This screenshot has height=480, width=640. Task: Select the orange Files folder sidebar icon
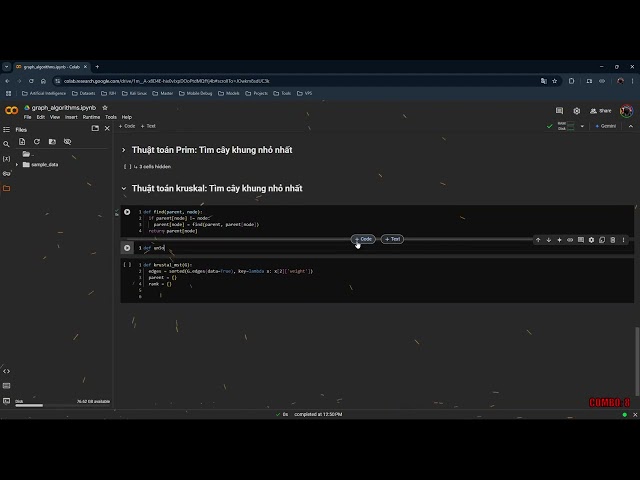point(7,188)
